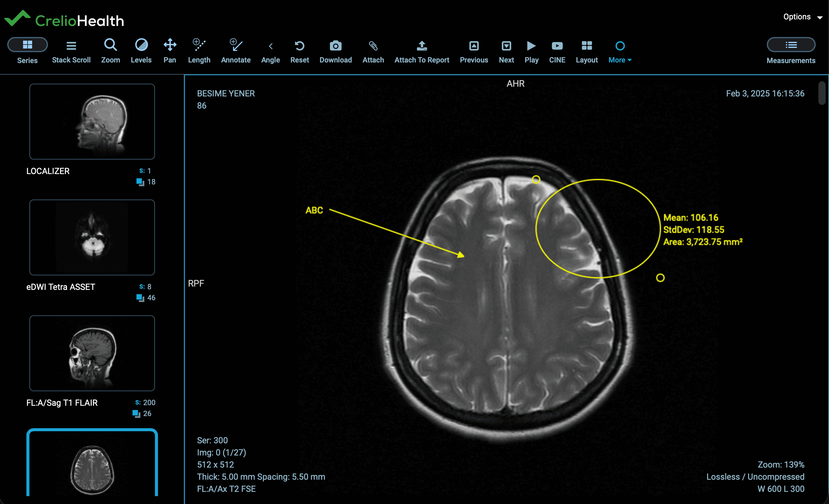Screen dimensions: 829x504
Task: Click the Zoom: 139% overlay text
Action: pyautogui.click(x=781, y=464)
